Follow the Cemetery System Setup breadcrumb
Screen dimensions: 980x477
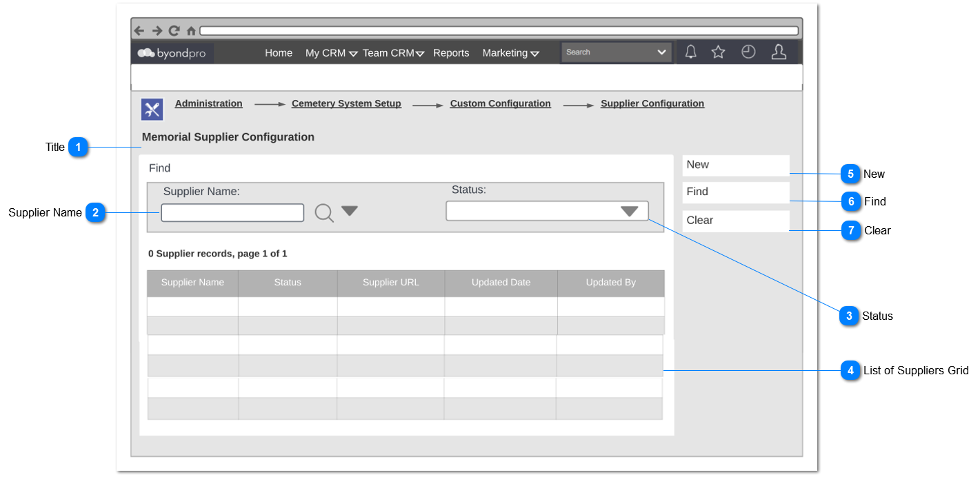(x=346, y=103)
